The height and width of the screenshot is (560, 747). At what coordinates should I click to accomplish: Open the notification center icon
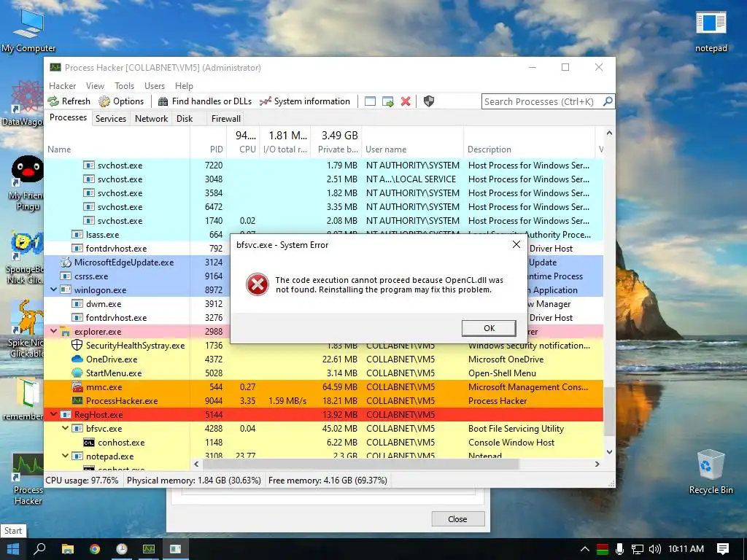723,549
